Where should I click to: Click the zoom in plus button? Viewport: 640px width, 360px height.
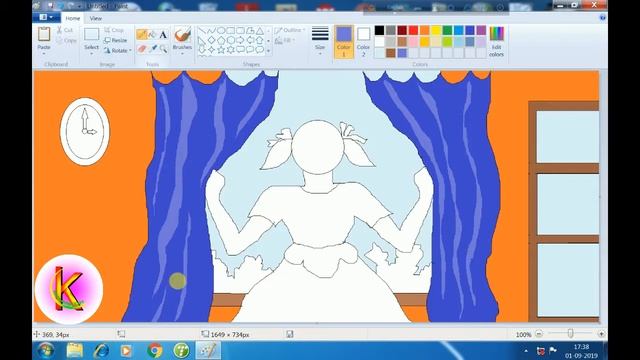pos(601,334)
